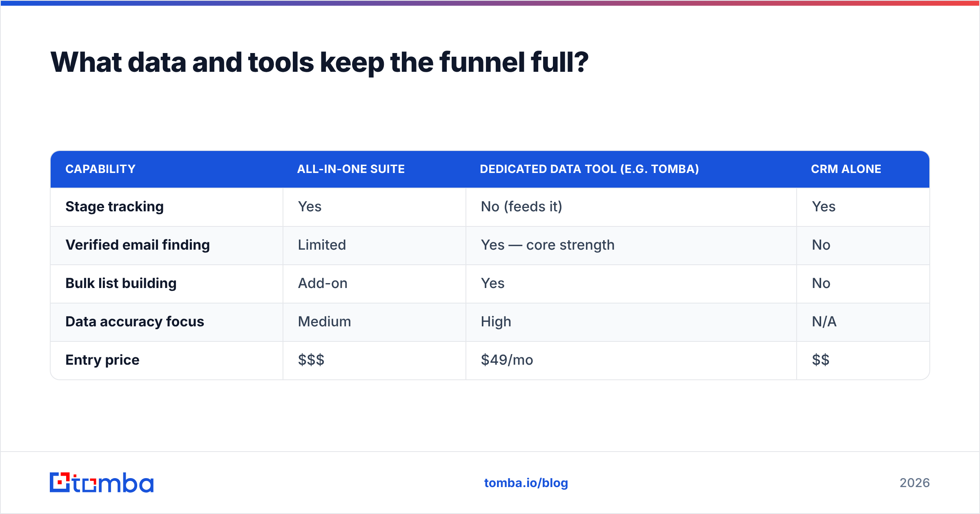Click the CRM ALONE column header
Viewport: 980px width, 514px height.
846,169
